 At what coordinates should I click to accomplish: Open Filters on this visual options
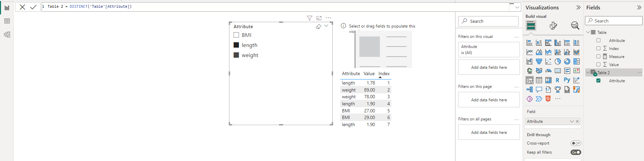(517, 37)
